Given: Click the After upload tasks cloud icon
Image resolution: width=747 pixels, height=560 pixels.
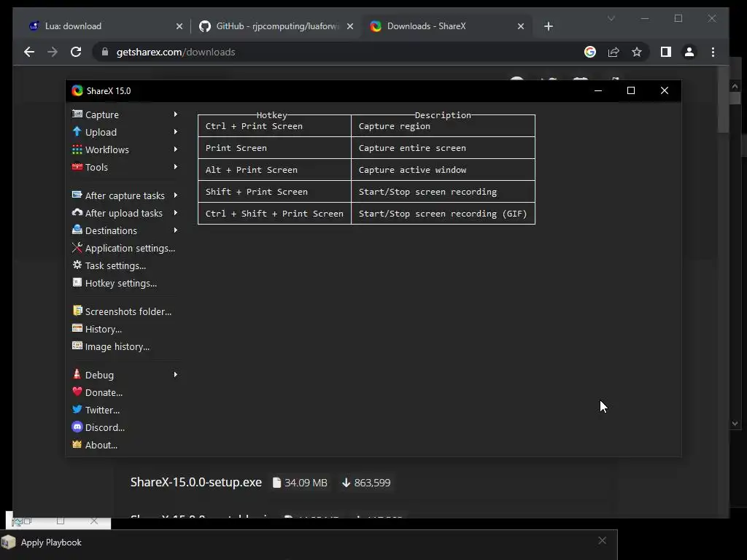Looking at the screenshot, I should click(x=77, y=212).
